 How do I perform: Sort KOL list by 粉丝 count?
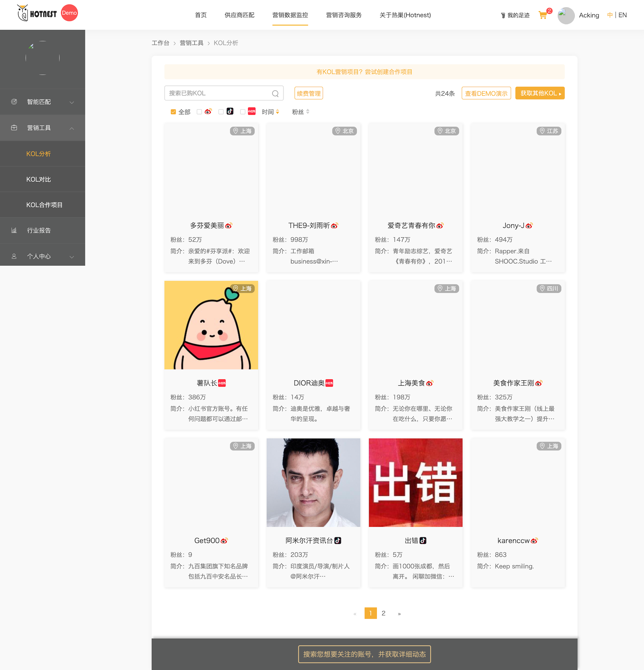pos(301,112)
